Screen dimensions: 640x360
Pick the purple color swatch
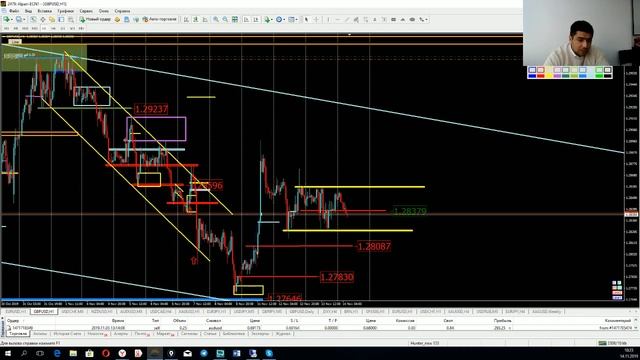click(x=558, y=76)
